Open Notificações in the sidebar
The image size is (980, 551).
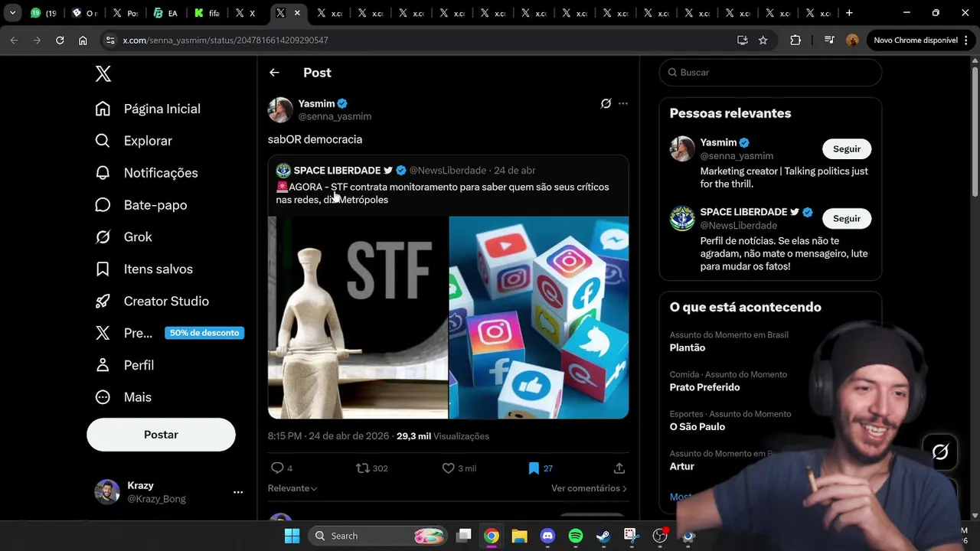[x=146, y=173]
